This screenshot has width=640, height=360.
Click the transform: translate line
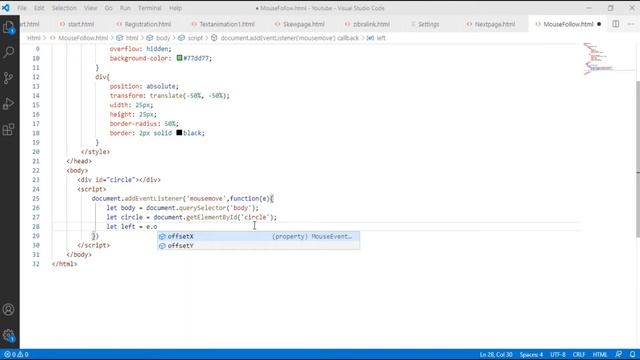[x=169, y=96]
